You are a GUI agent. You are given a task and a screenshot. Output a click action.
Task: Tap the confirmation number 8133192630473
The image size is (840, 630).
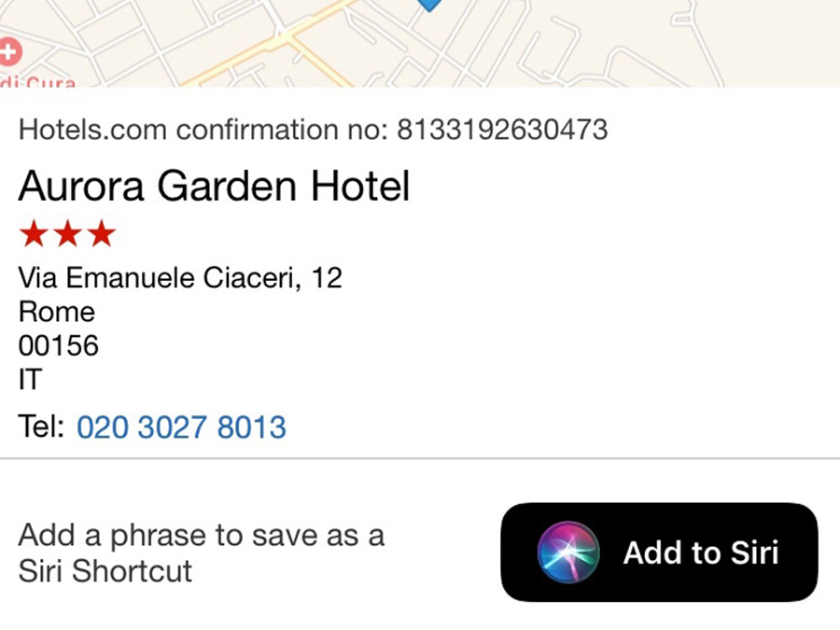(x=502, y=129)
